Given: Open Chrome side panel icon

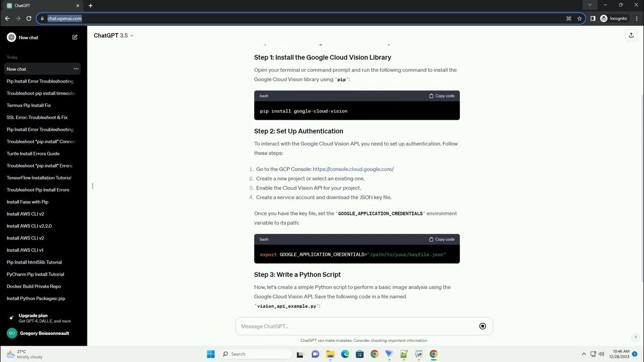Looking at the screenshot, I should pyautogui.click(x=593, y=18).
